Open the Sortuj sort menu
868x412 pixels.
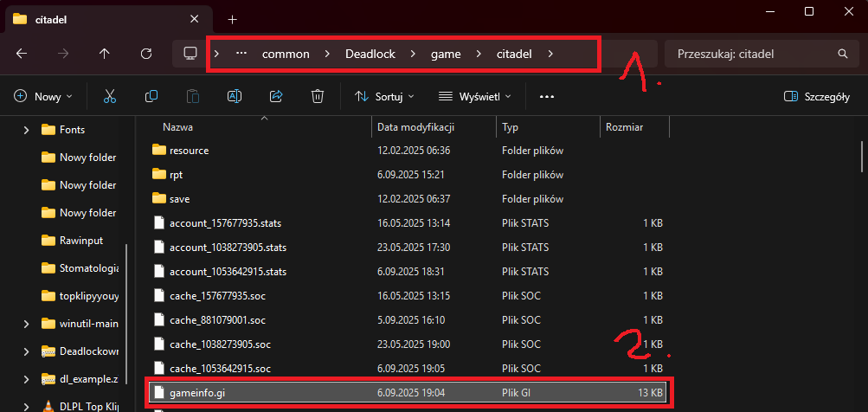coord(384,96)
